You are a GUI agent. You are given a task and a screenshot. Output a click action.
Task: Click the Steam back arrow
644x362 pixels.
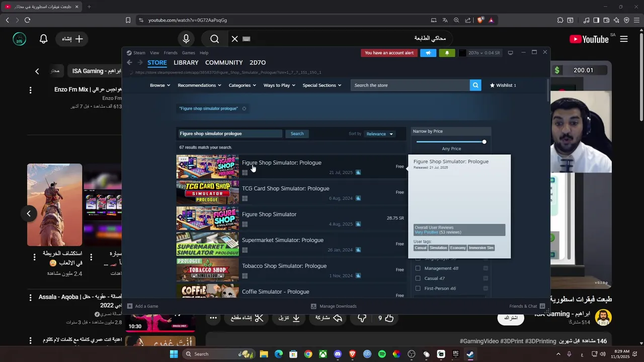129,62
